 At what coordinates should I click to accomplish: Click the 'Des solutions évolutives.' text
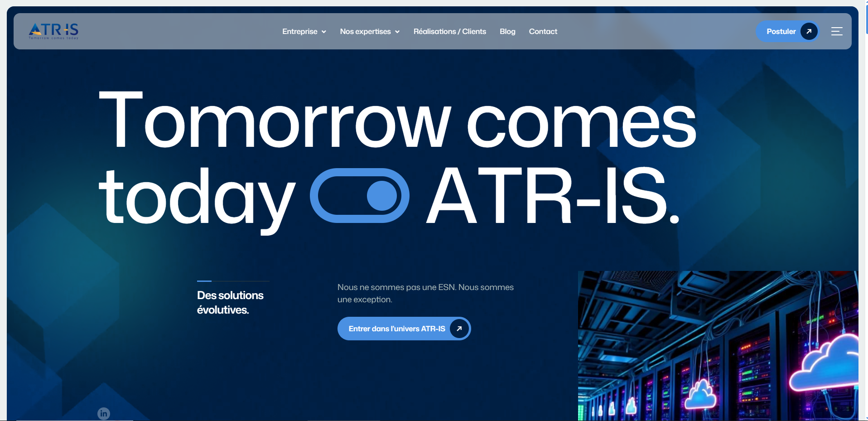[x=230, y=302]
